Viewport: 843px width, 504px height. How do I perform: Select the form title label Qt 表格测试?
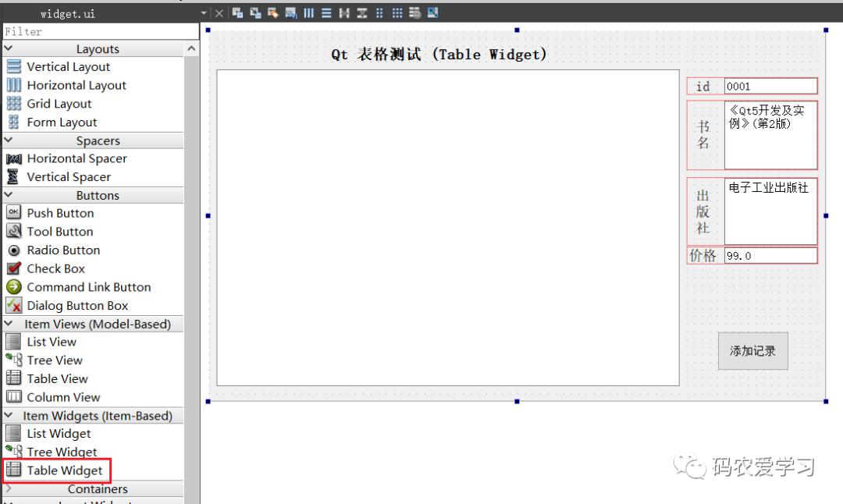pos(439,55)
